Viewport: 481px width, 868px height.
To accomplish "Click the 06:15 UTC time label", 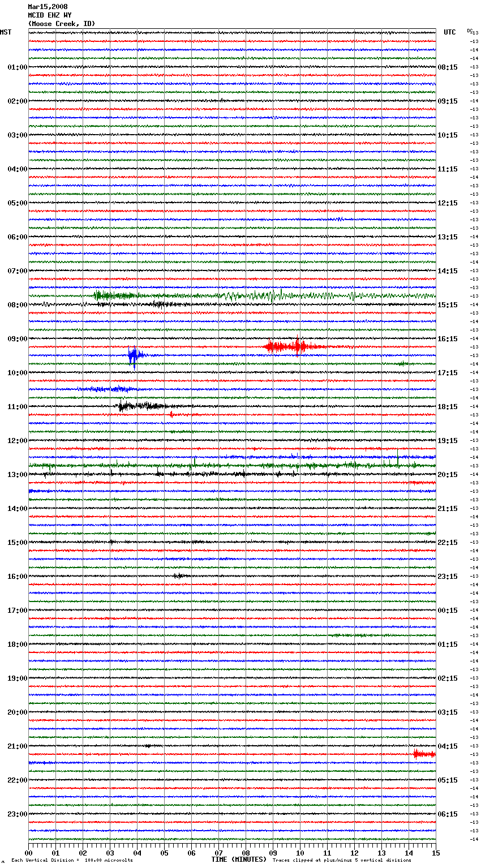I will (448, 814).
